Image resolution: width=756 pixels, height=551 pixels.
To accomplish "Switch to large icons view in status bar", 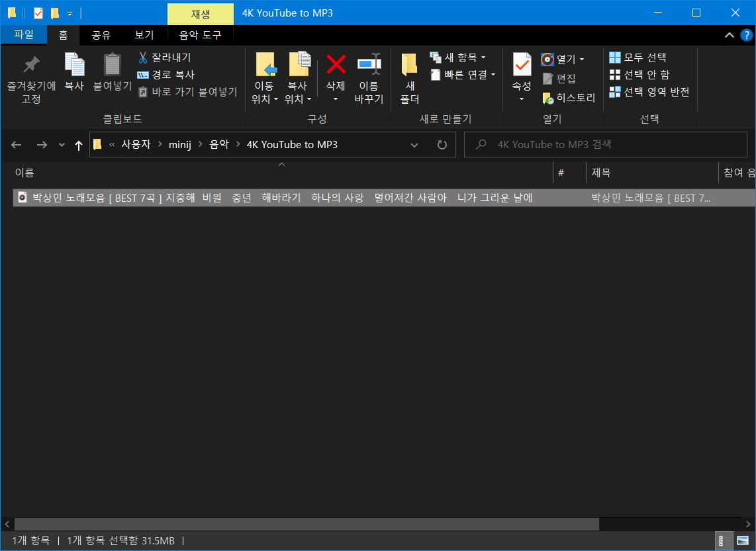I will point(743,541).
